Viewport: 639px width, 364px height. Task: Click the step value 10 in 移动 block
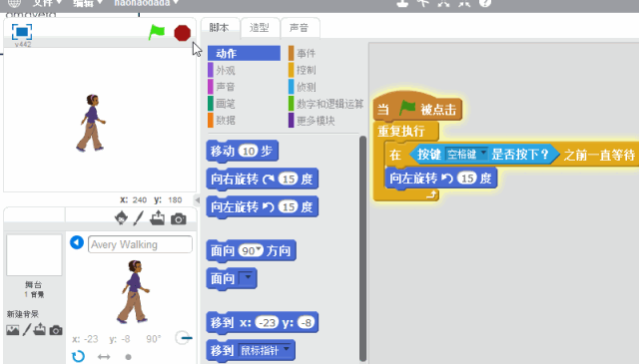[x=249, y=151]
